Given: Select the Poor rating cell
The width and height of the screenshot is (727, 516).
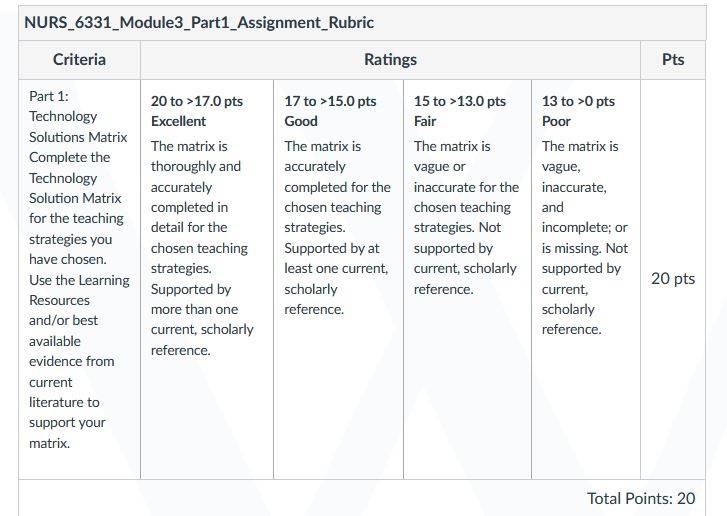Looking at the screenshot, I should (x=586, y=279).
